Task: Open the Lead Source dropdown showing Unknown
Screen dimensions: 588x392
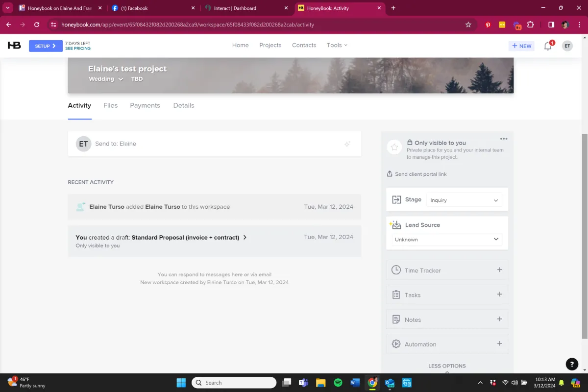Action: click(447, 239)
